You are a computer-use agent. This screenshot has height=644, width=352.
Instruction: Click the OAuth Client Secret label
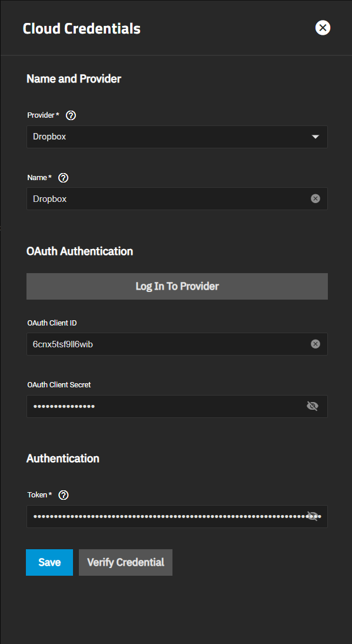59,385
